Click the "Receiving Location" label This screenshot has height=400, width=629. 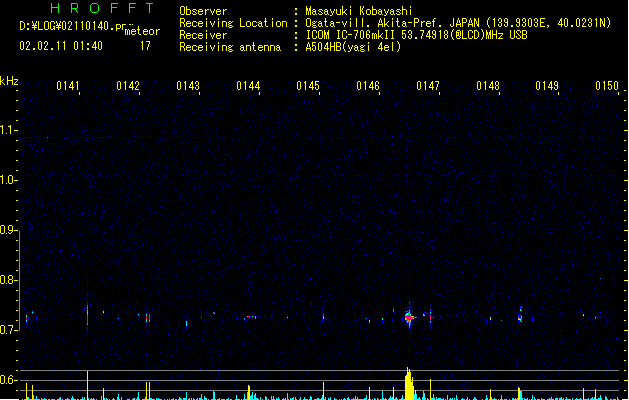(233, 23)
